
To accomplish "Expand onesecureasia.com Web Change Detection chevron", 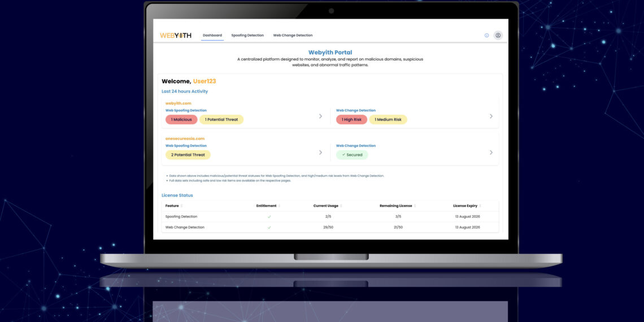I will pos(491,153).
